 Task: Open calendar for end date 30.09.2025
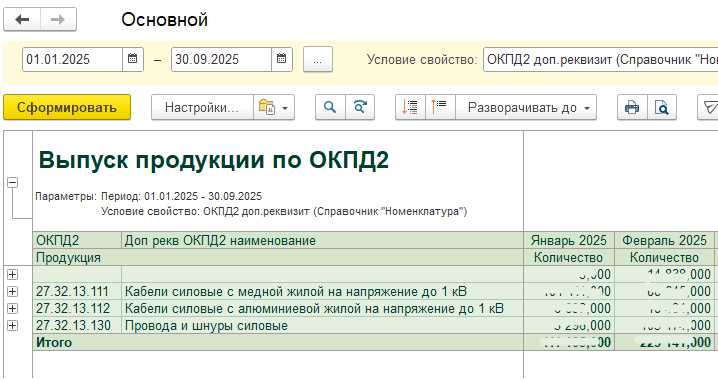pos(282,59)
